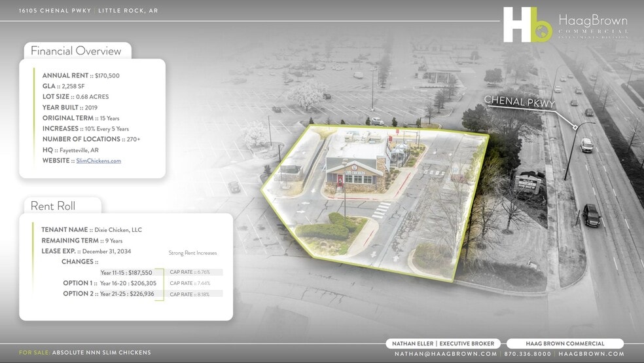Viewport: 644px width, 363px height.
Task: Click the 16105 Chenal Pkwy address header
Action: tap(88, 11)
